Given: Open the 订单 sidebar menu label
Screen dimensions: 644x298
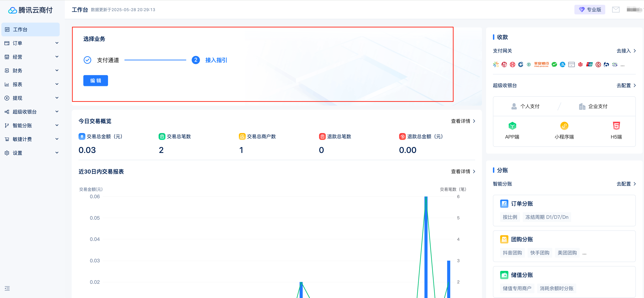Looking at the screenshot, I should (x=17, y=43).
